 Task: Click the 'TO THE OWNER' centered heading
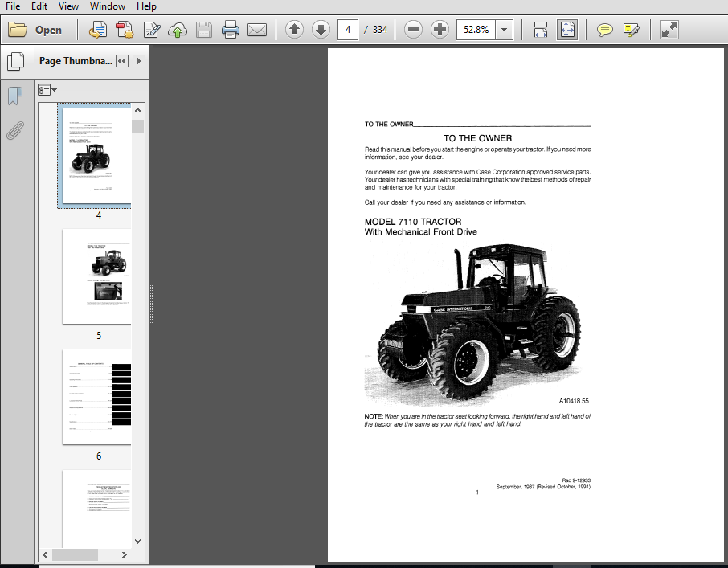click(x=478, y=138)
